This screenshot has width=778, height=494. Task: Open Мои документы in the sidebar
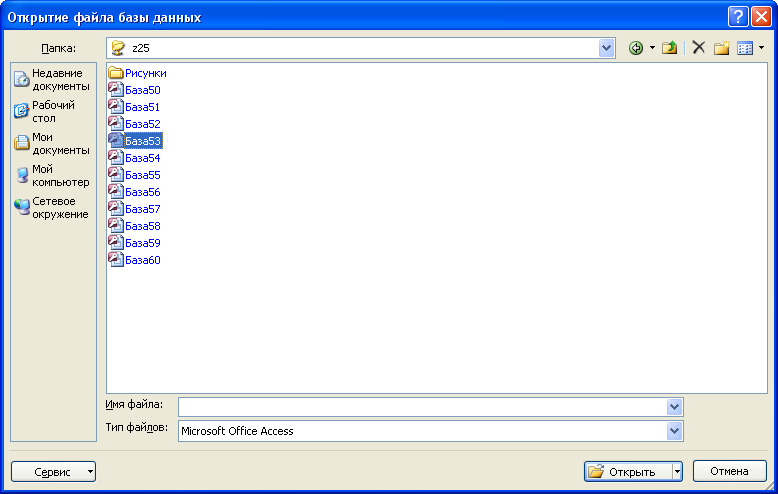(53, 143)
